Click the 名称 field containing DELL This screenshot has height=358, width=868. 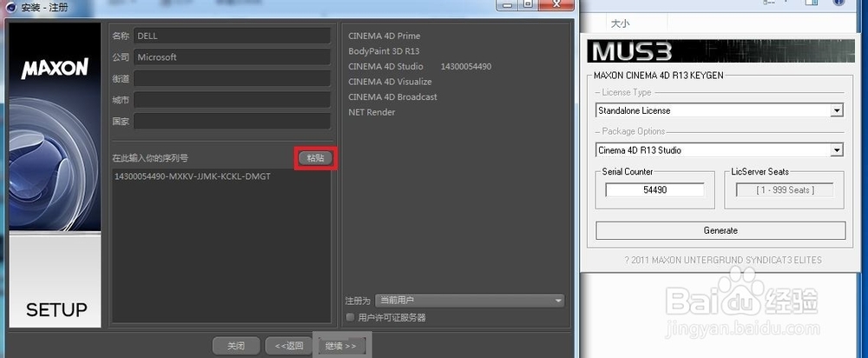pyautogui.click(x=232, y=36)
